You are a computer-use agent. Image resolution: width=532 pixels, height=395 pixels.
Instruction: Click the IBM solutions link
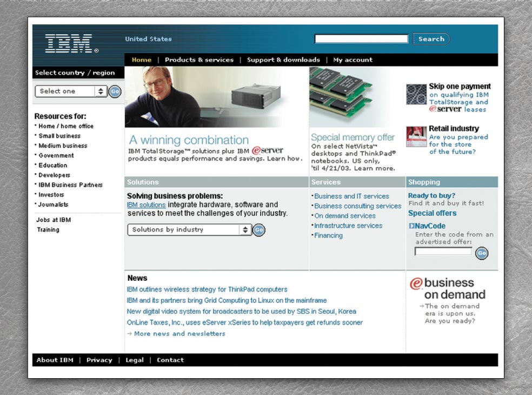(x=146, y=205)
